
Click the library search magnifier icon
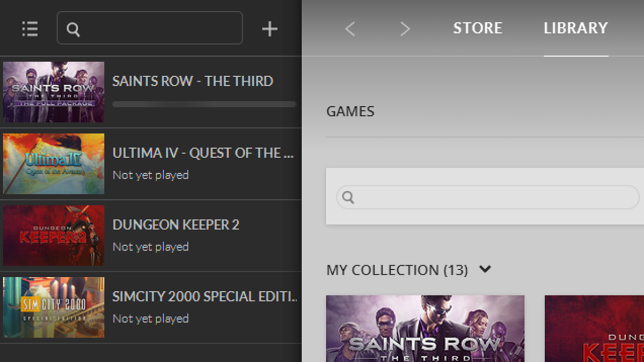[348, 197]
